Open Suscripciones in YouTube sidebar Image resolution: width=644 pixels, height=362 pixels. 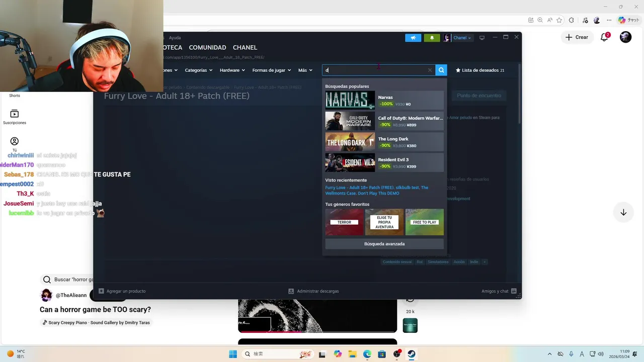click(15, 117)
